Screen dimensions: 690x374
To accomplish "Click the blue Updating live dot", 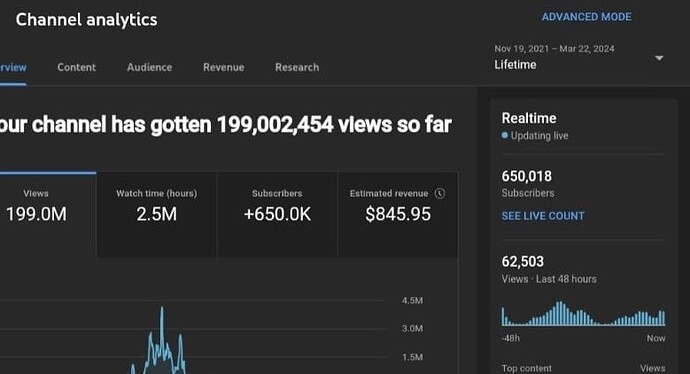I will [505, 136].
